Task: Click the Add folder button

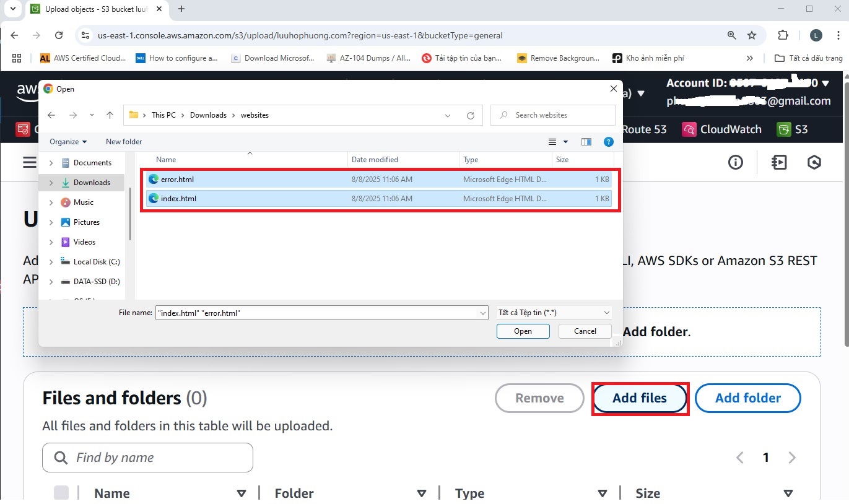Action: click(747, 398)
